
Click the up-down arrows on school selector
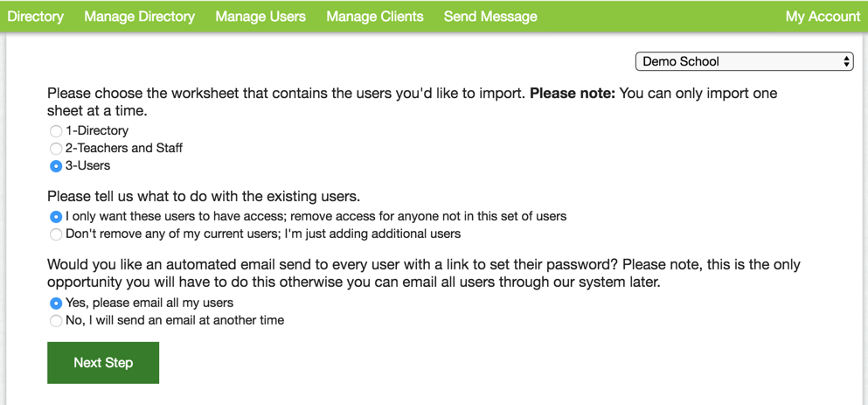(x=846, y=61)
